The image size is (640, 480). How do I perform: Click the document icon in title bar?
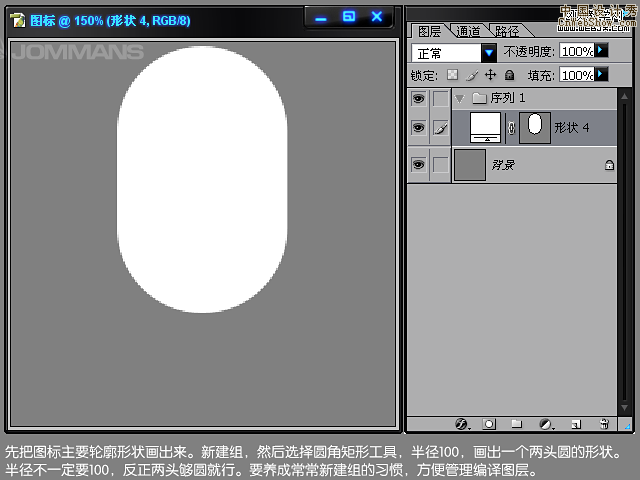coord(17,20)
